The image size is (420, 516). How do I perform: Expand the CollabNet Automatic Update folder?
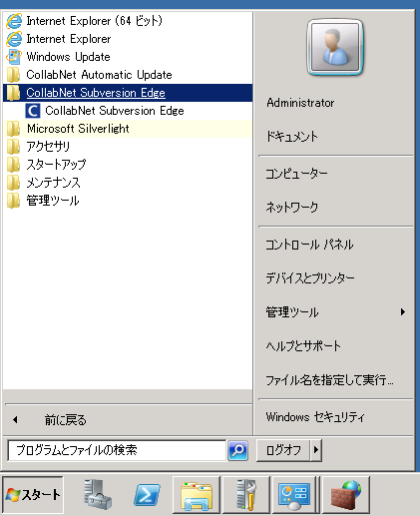coord(128,75)
